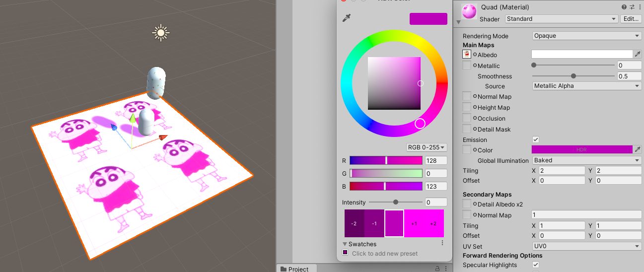Click the empty Metallic texture slot
The width and height of the screenshot is (644, 272).
[x=467, y=66]
